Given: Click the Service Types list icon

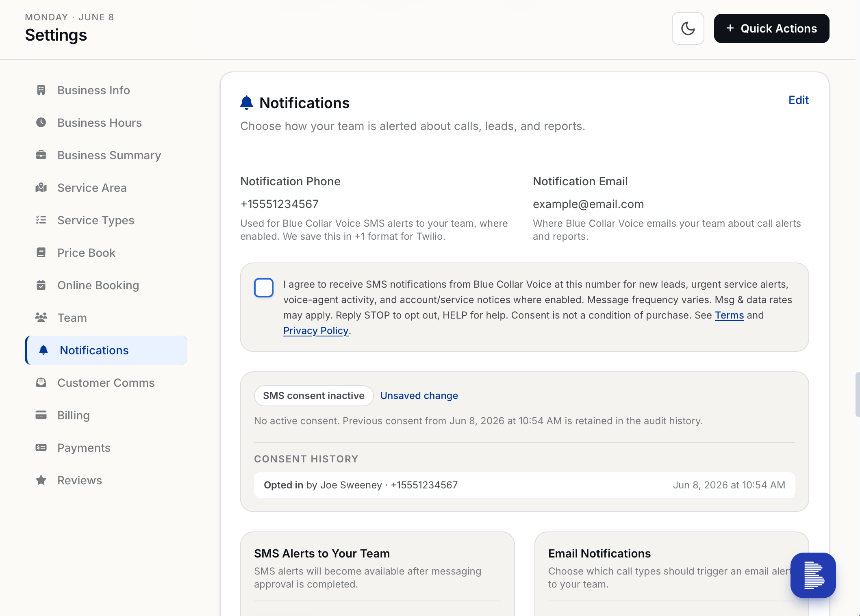Looking at the screenshot, I should click(x=41, y=220).
